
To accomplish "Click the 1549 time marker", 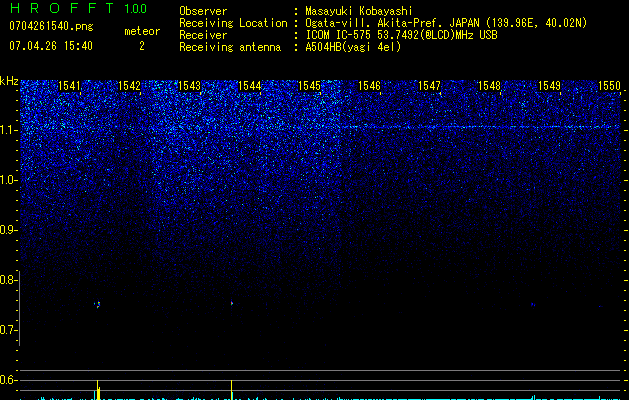I will pos(550,86).
